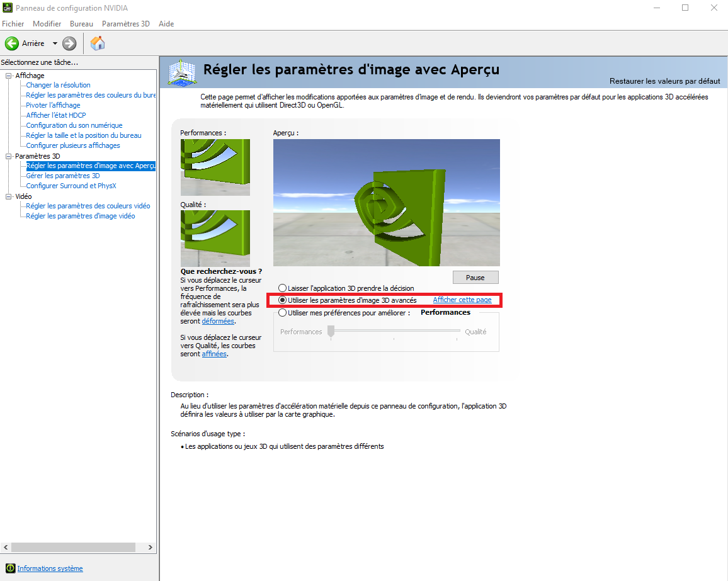Image resolution: width=728 pixels, height=581 pixels.
Task: Open the Modifier menu
Action: (47, 24)
